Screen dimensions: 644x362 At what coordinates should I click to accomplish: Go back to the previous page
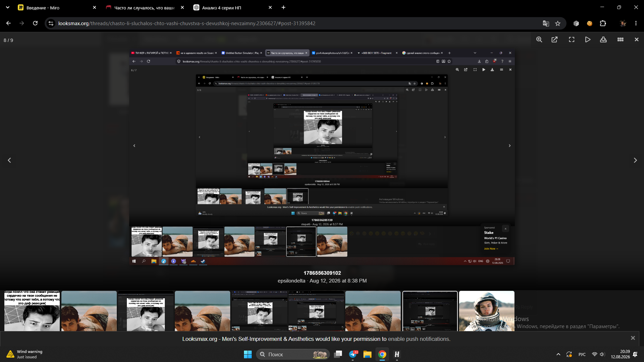(x=8, y=23)
